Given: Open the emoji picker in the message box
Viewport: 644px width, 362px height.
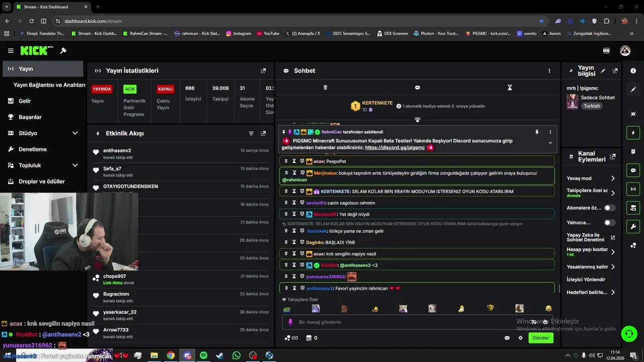Looking at the screenshot, I should pos(545,322).
